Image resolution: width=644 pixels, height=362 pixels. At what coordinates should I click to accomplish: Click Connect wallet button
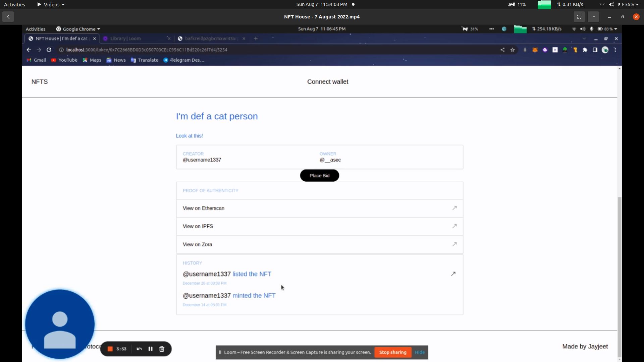[328, 81]
